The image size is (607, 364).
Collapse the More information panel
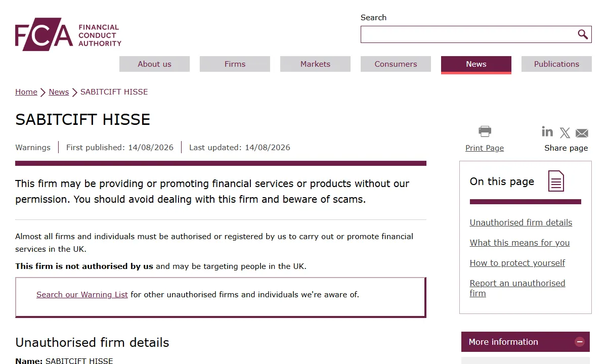(x=580, y=342)
